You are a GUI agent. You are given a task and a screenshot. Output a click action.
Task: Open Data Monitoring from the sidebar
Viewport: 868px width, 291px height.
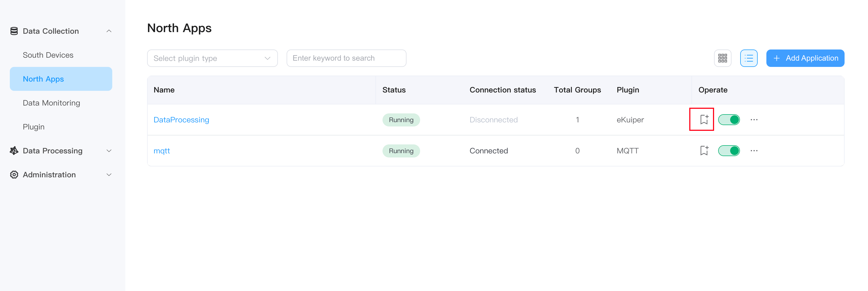click(51, 103)
